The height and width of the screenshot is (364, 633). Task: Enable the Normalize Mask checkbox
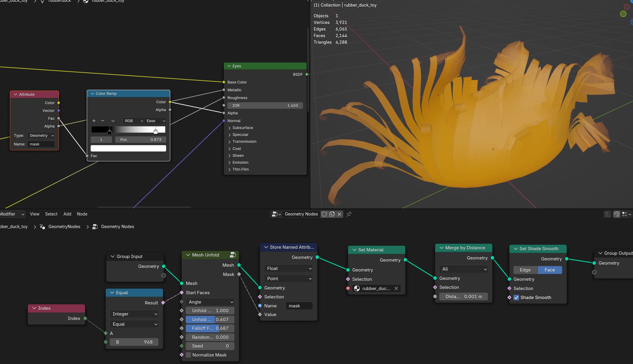click(x=188, y=355)
